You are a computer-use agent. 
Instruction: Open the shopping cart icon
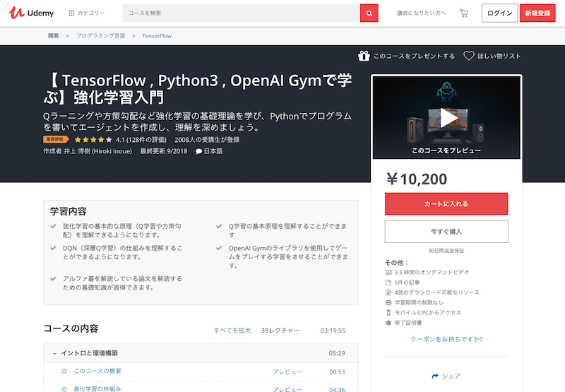(464, 13)
